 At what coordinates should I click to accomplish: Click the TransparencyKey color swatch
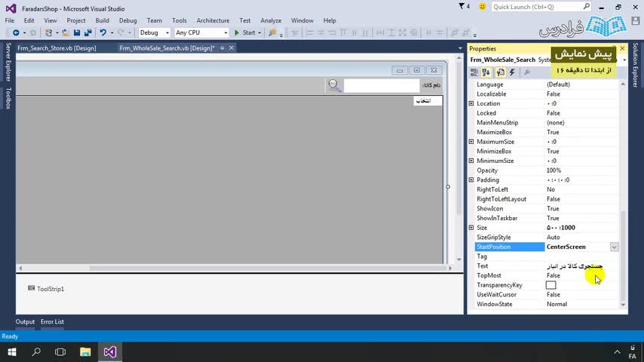click(550, 285)
